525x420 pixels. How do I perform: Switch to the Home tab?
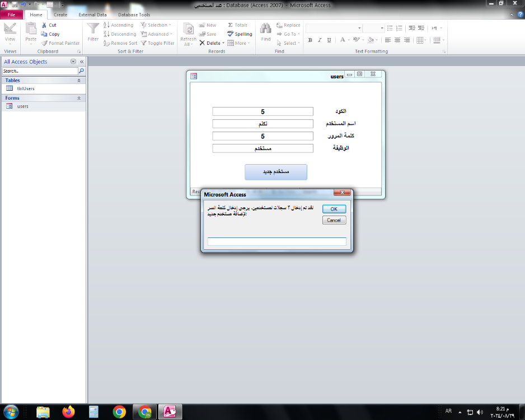pyautogui.click(x=36, y=15)
